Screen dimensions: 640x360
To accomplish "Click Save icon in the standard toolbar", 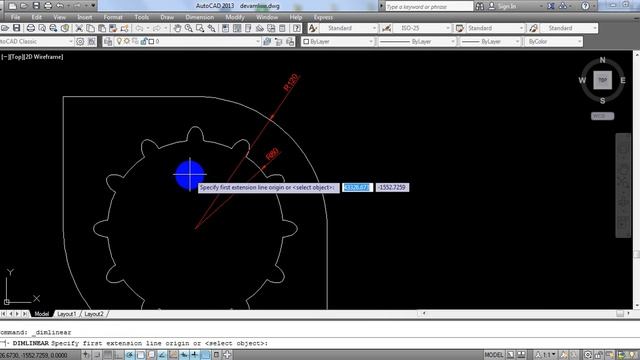I will pyautogui.click(x=16, y=28).
